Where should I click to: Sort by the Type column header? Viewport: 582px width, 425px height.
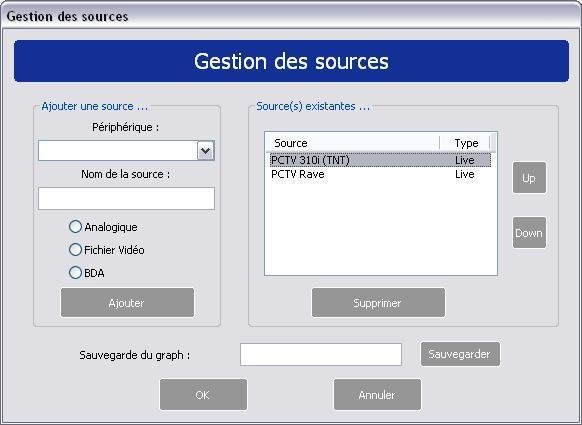(x=465, y=143)
